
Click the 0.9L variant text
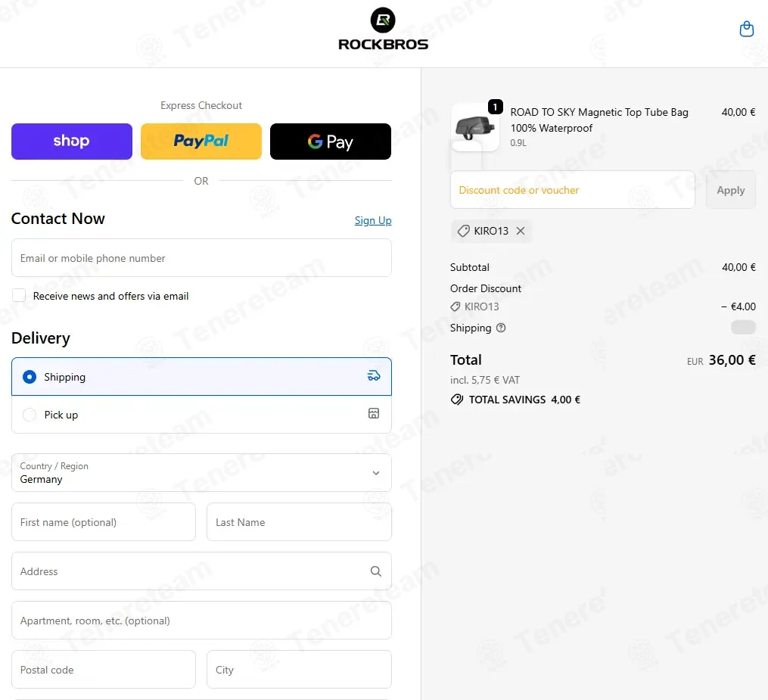coord(518,143)
